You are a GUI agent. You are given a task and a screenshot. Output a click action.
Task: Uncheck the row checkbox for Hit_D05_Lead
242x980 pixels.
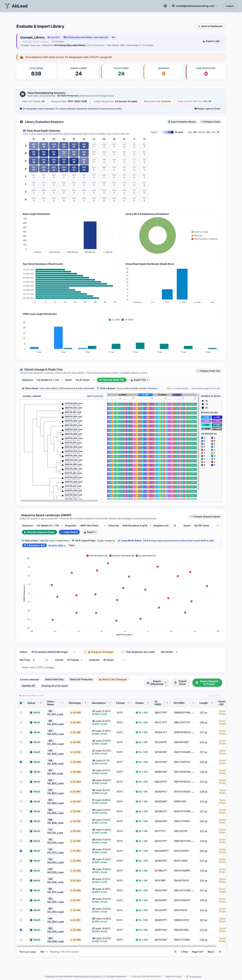pos(21,930)
